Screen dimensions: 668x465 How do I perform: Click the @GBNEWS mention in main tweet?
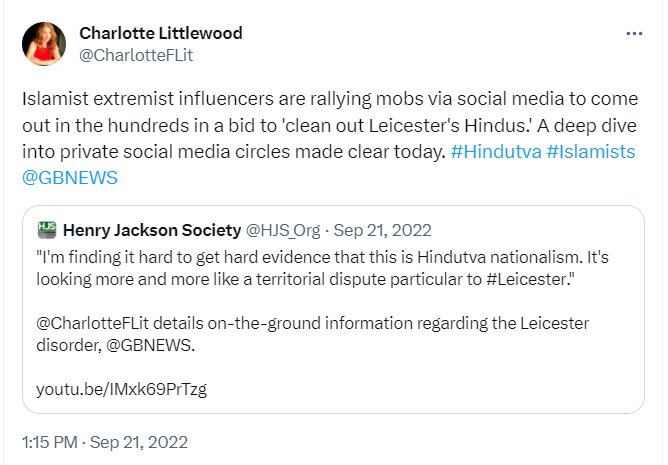point(69,178)
